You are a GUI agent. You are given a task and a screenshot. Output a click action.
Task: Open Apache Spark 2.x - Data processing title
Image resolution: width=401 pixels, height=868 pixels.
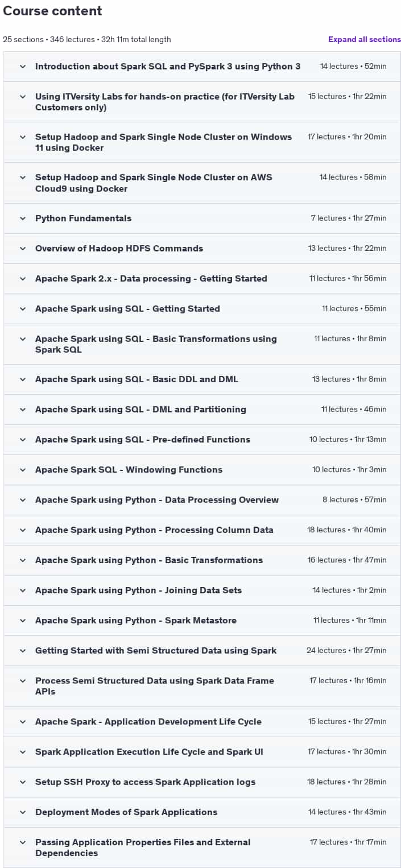pos(151,279)
